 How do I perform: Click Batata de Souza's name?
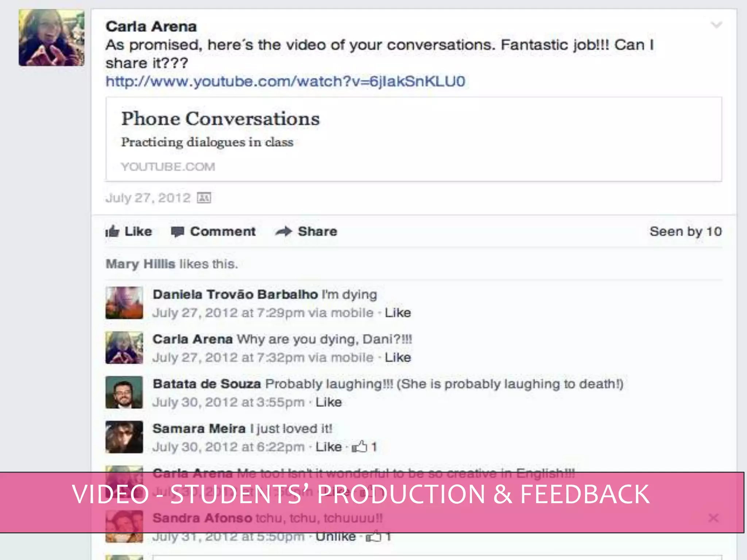coord(207,384)
